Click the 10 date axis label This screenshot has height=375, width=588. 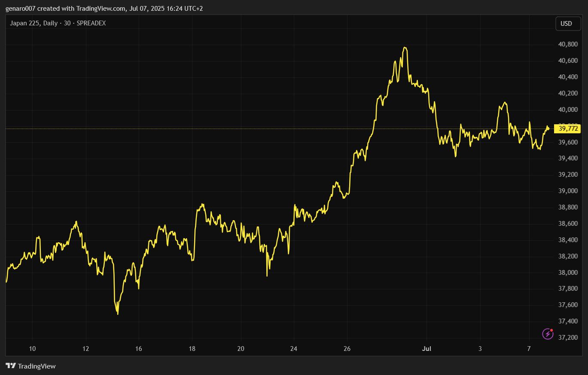pyautogui.click(x=32, y=349)
